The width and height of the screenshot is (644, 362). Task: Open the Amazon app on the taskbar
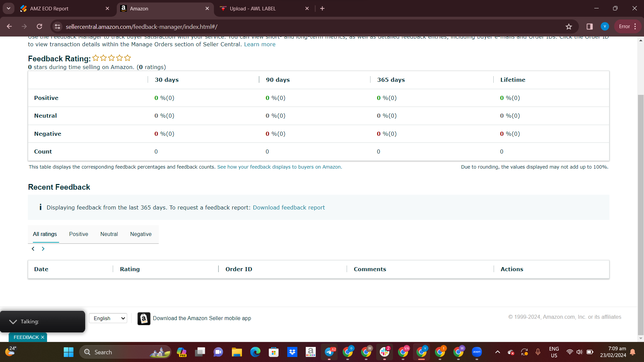pyautogui.click(x=311, y=352)
